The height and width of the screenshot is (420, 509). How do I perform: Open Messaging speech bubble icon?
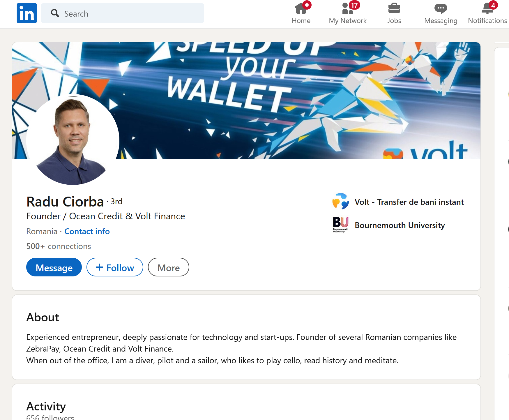coord(441,8)
